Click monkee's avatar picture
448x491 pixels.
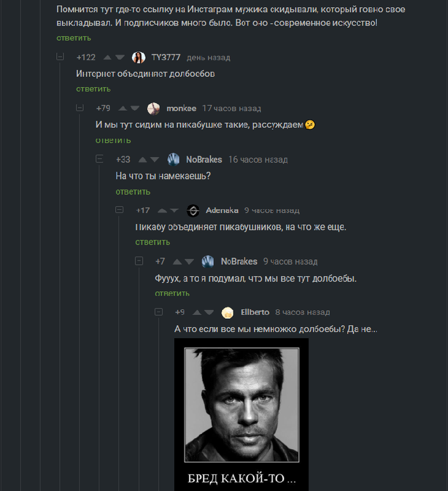click(x=154, y=108)
